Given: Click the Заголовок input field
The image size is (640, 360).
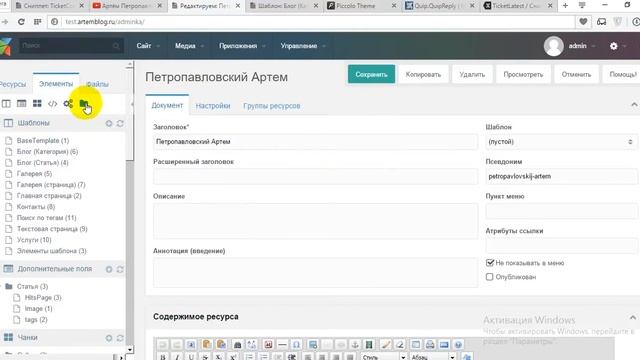Looking at the screenshot, I should tap(315, 142).
